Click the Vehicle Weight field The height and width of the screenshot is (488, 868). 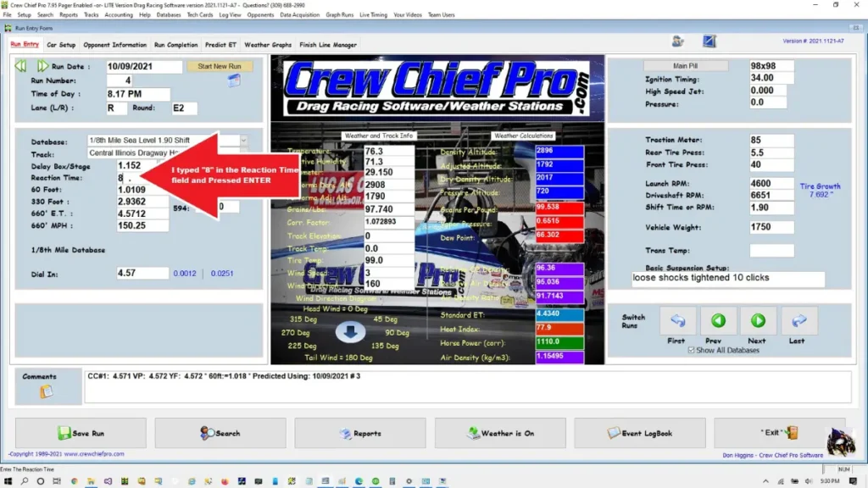(x=771, y=227)
